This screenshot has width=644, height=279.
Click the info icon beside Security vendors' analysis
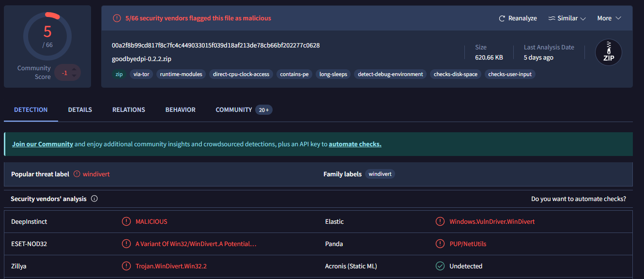tap(94, 199)
